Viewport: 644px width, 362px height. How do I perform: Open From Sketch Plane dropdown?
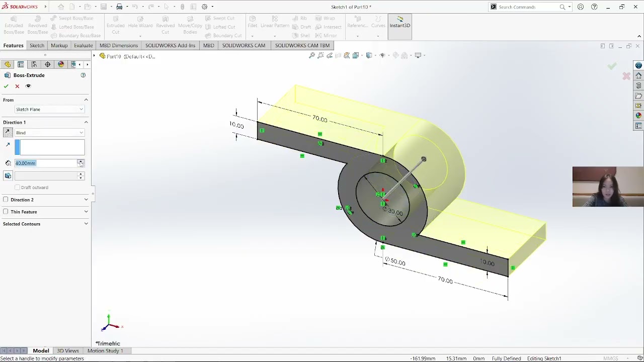point(49,109)
